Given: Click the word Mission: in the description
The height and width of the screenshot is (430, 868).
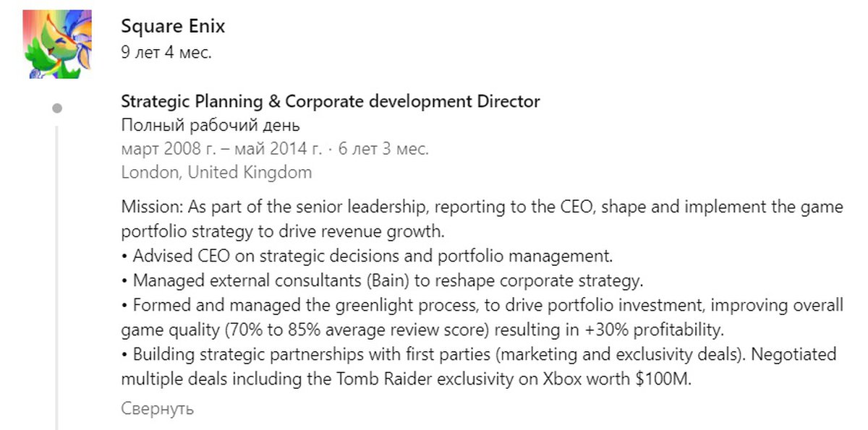Looking at the screenshot, I should tap(153, 207).
